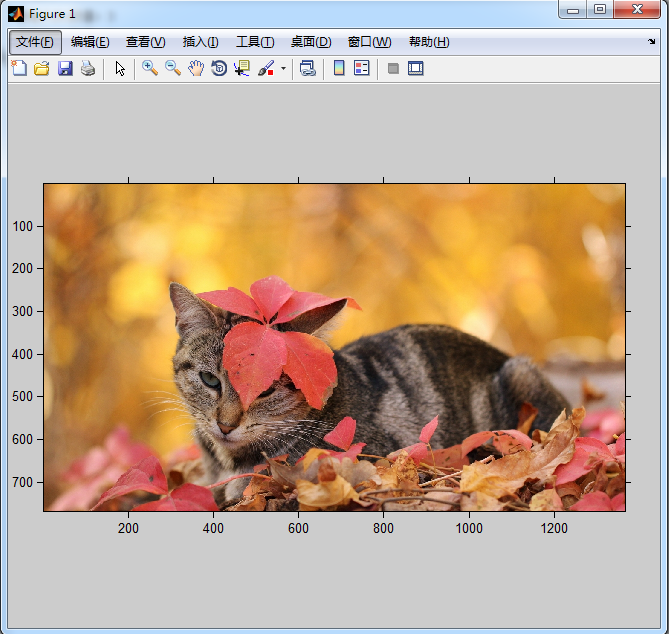The image size is (669, 634).
Task: Open file with the folder icon
Action: (42, 68)
